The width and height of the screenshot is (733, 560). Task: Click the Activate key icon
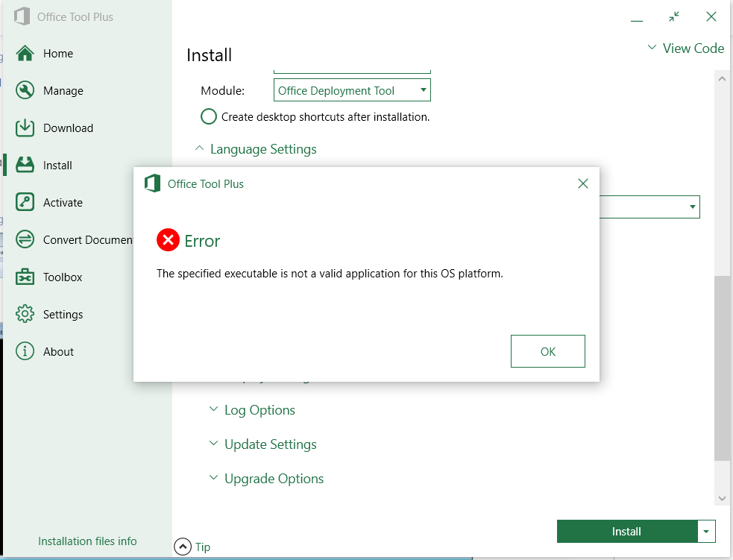25,202
